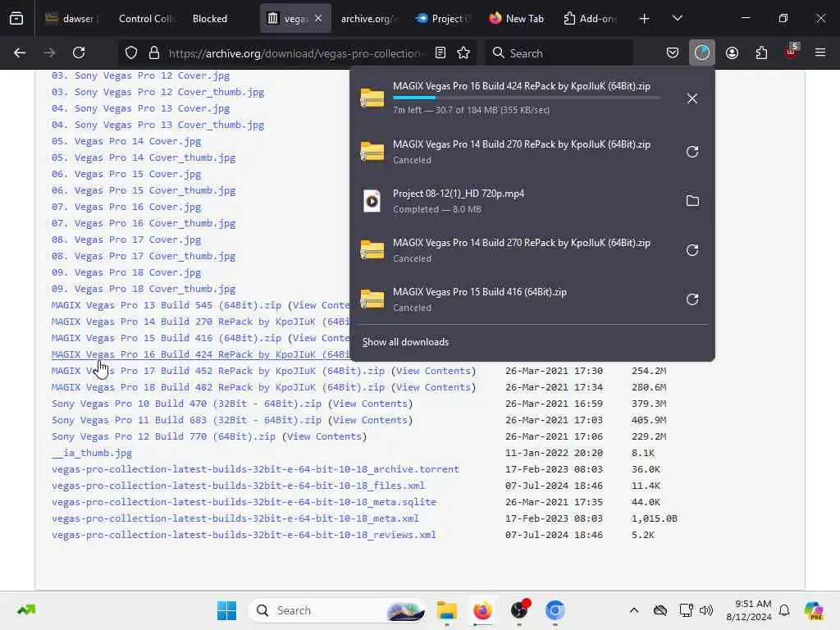Open the _meta.sqlite link
Viewport: 840px width, 630px height.
pos(244,502)
